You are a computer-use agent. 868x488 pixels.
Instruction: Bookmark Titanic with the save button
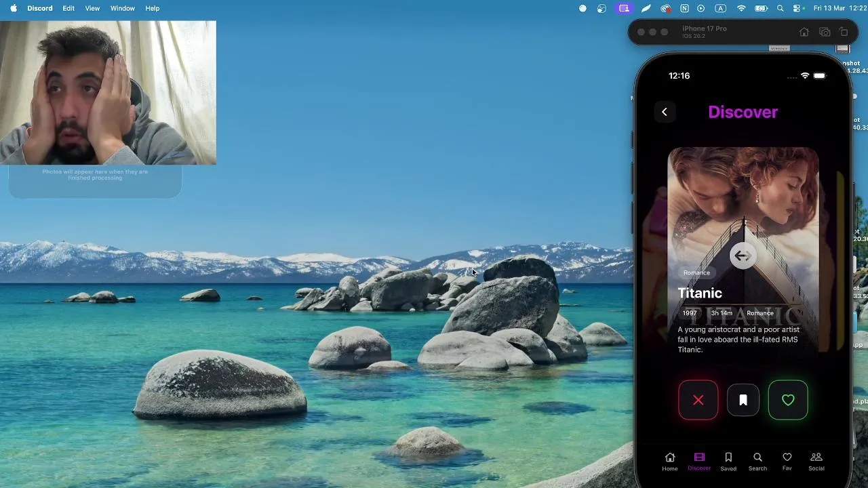pyautogui.click(x=743, y=400)
